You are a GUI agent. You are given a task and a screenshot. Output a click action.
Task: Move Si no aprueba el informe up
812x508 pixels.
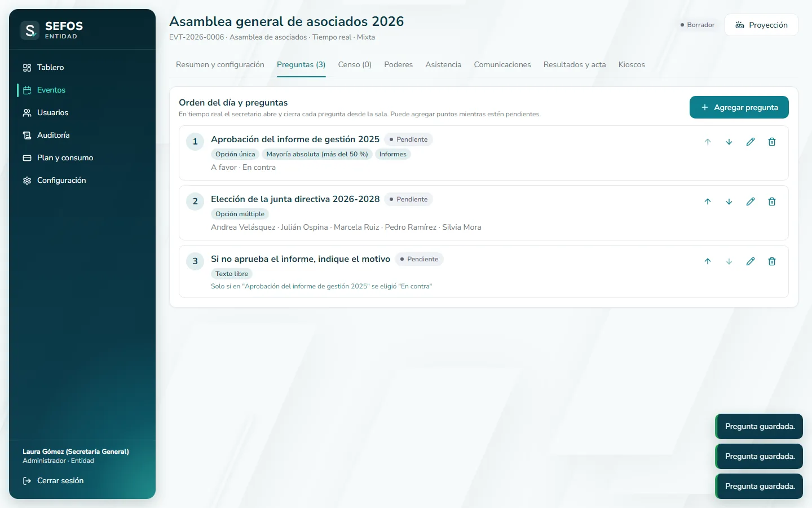click(x=708, y=261)
